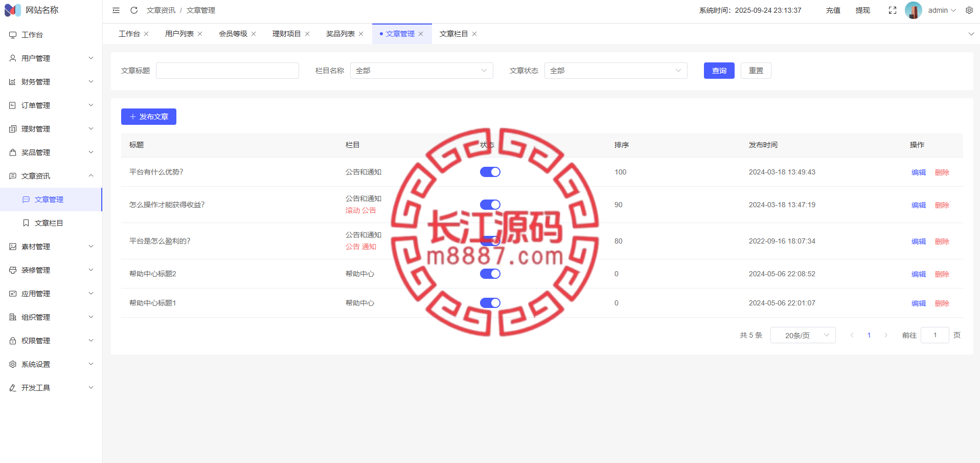980x463 pixels.
Task: Click the 开发工具 edit icon
Action: [13, 388]
